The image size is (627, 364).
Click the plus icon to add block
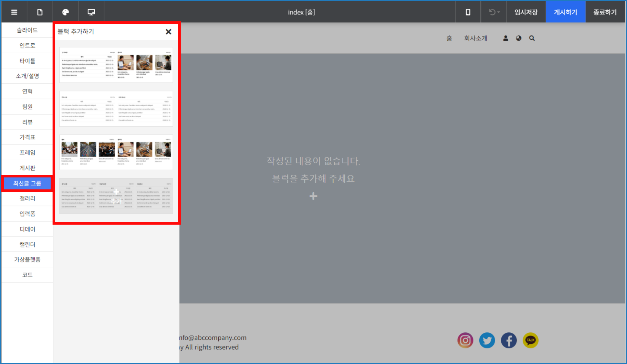pyautogui.click(x=313, y=196)
